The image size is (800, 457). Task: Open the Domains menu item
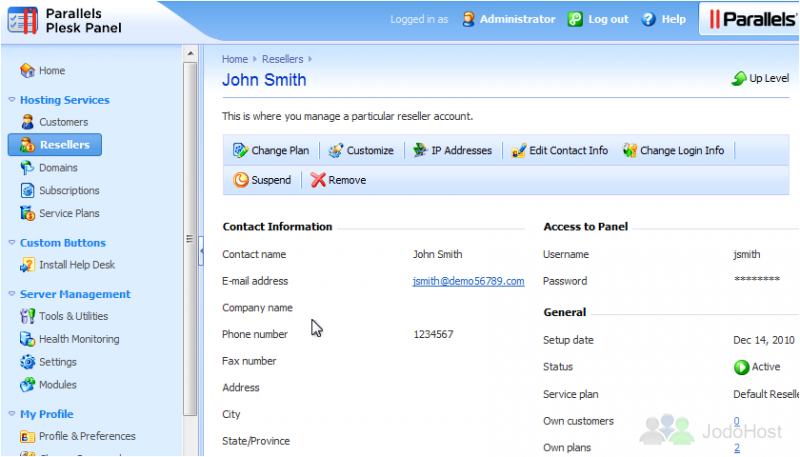58,168
